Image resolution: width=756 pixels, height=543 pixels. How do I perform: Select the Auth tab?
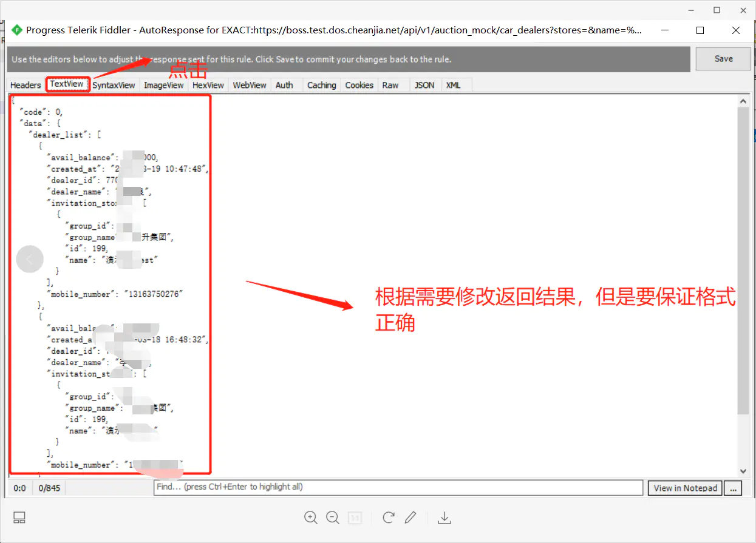point(284,85)
